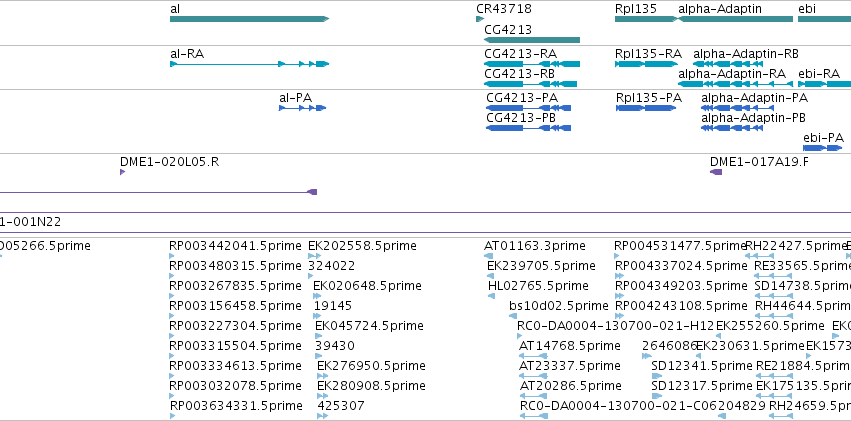Screen dimensions: 851x421
Task: Select the EK276950.5prime EST label
Action: pyautogui.click(x=371, y=366)
